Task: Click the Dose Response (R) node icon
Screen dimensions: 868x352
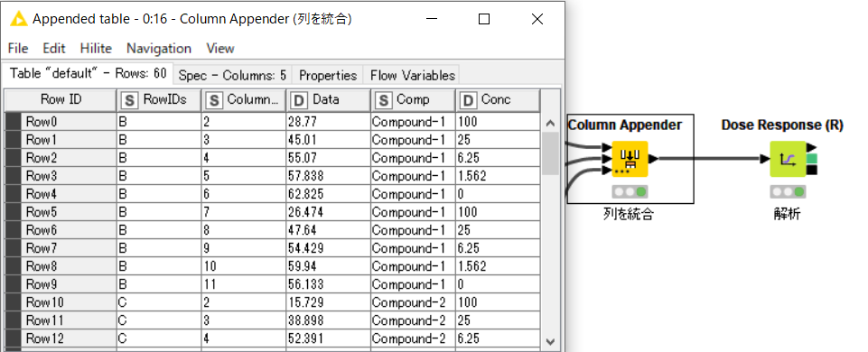Action: 788,160
